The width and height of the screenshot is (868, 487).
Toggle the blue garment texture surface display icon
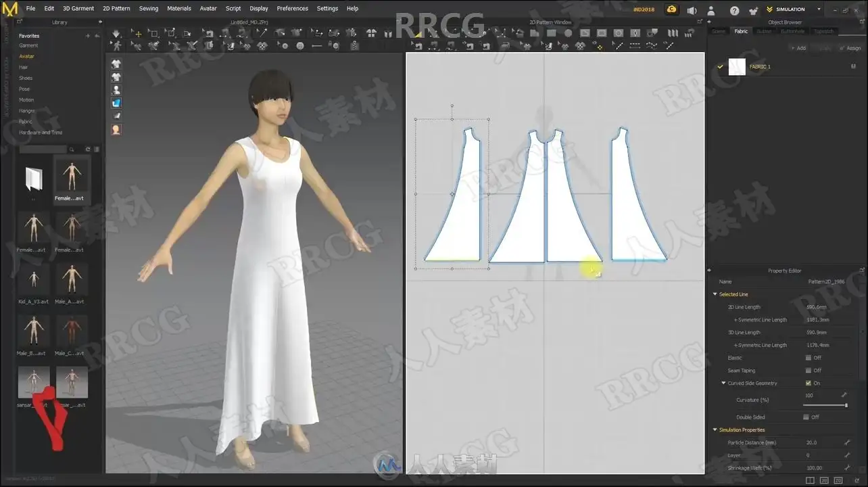point(116,103)
